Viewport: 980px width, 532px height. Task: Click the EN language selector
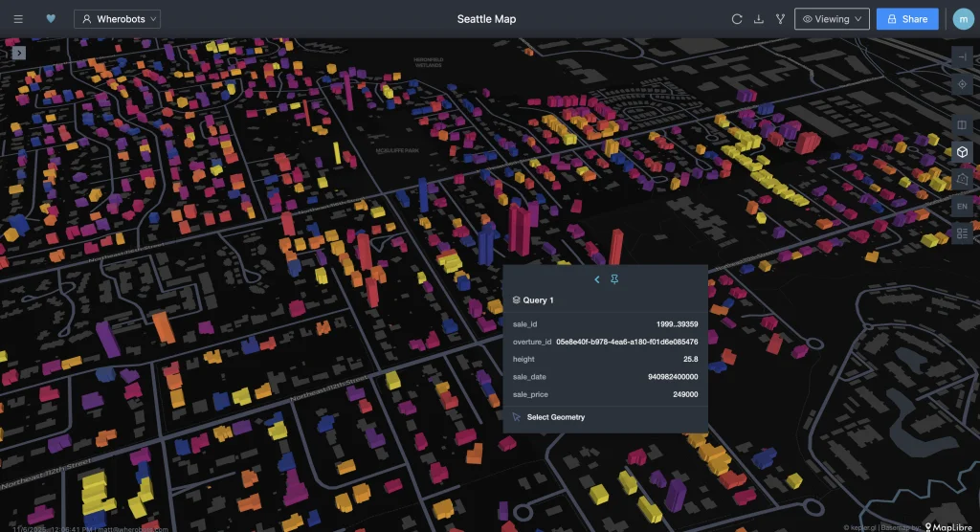coord(963,206)
